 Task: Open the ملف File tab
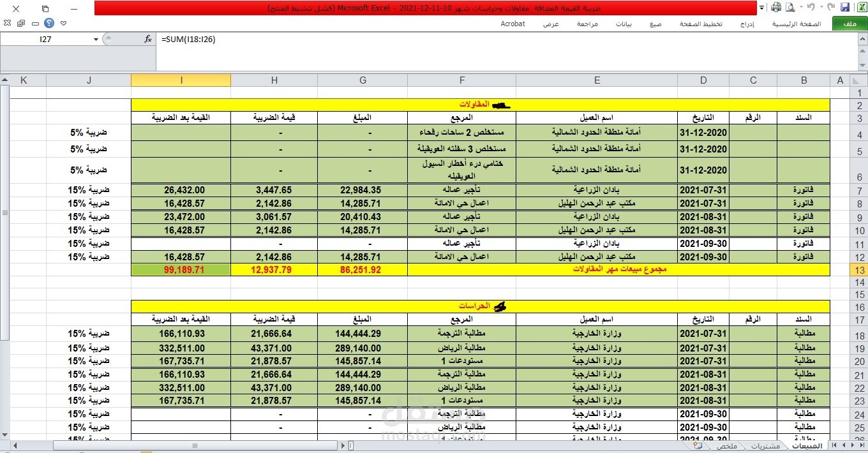tap(849, 24)
